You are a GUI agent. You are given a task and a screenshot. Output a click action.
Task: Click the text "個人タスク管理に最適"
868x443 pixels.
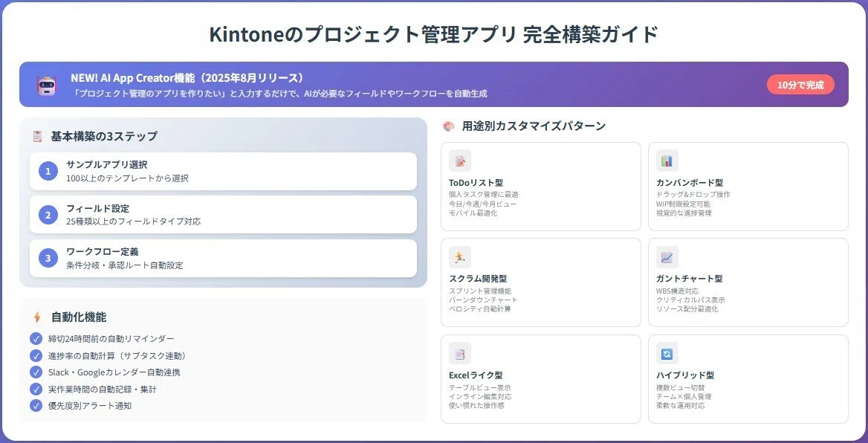[484, 194]
